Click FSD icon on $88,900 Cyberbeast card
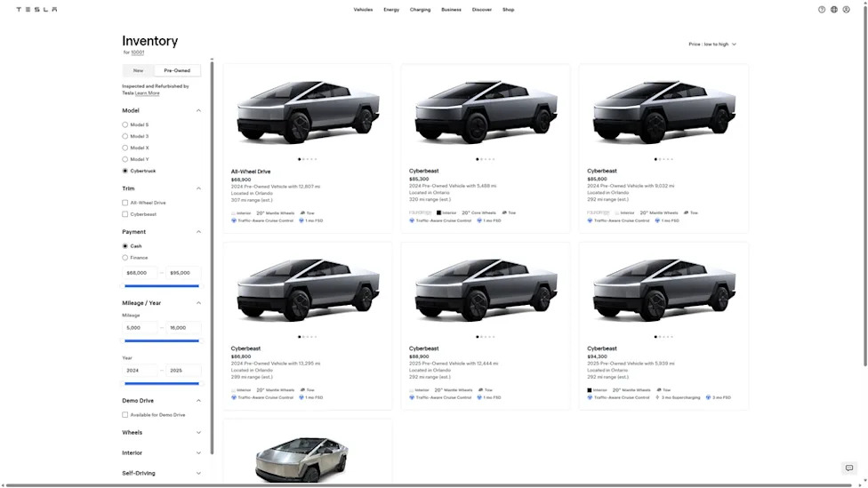The width and height of the screenshot is (868, 488). tap(479, 397)
